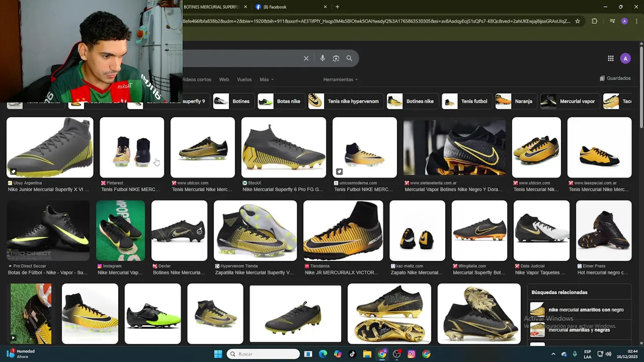Open the Pinterest Tenis Futbol NIKE image
This screenshot has height=362, width=644.
coord(132,147)
